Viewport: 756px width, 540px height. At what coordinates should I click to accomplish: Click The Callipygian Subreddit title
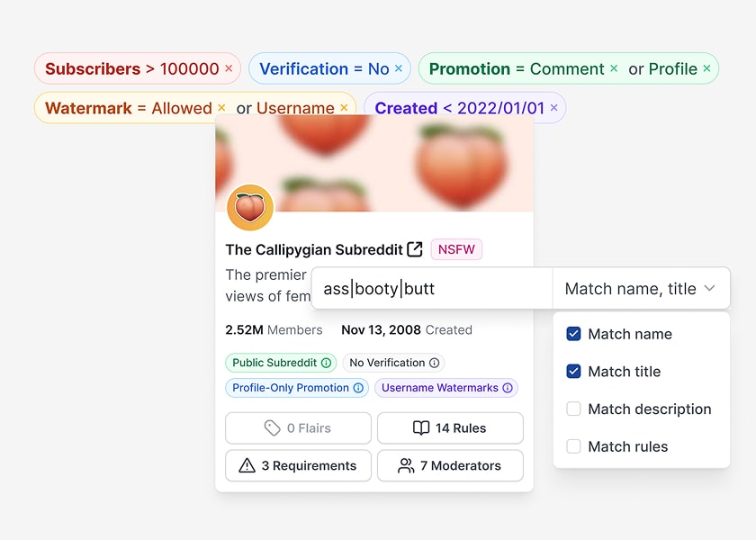[x=314, y=250]
